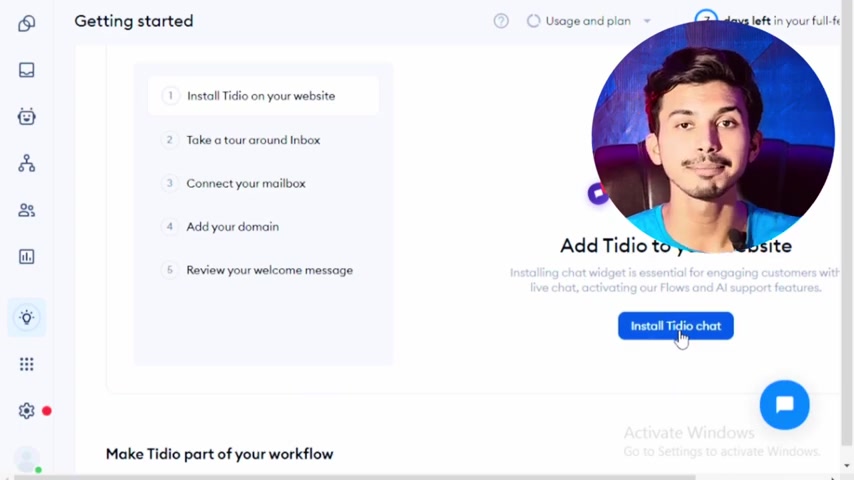
Task: Click the horizontal scrollbar at the bottom
Action: click(x=354, y=477)
